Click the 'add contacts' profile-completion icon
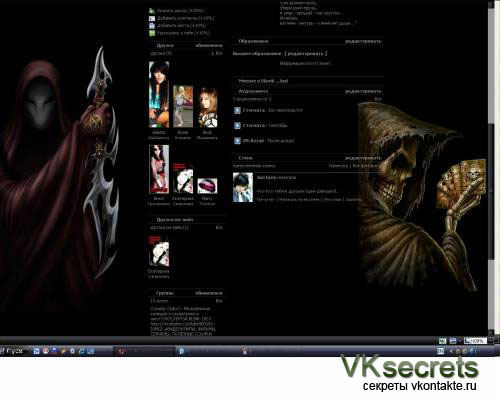This screenshot has width=500, height=400. coord(152,18)
